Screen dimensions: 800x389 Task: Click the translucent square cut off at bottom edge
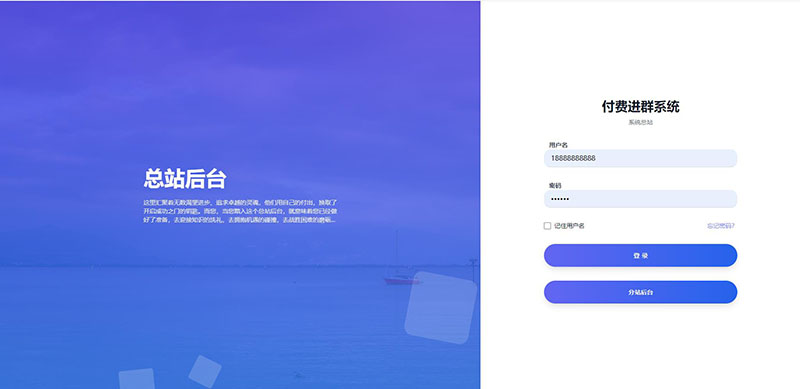tap(137, 379)
